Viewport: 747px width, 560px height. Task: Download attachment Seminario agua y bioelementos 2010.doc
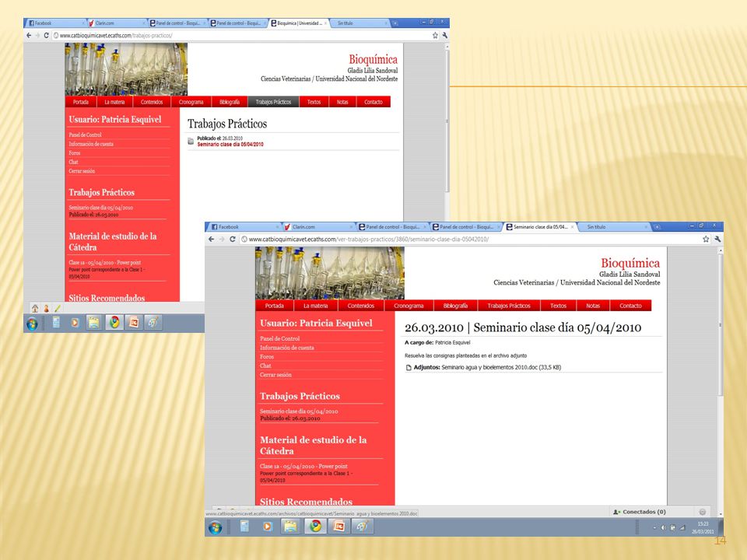pyautogui.click(x=501, y=368)
